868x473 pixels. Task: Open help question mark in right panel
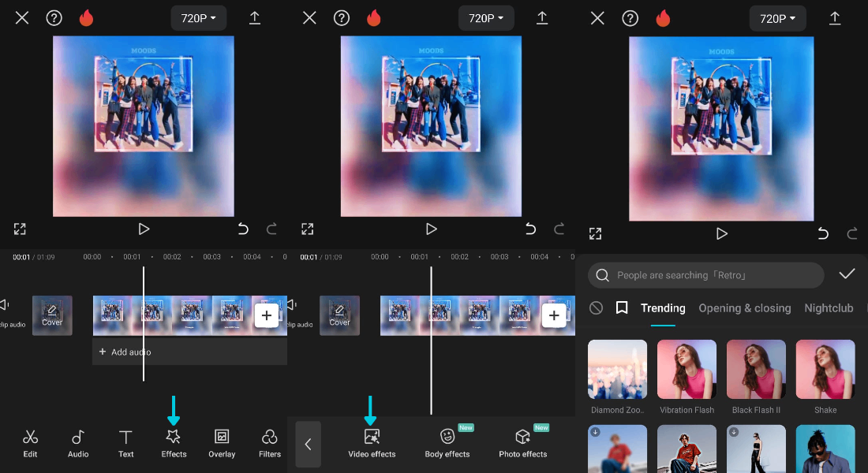(630, 18)
